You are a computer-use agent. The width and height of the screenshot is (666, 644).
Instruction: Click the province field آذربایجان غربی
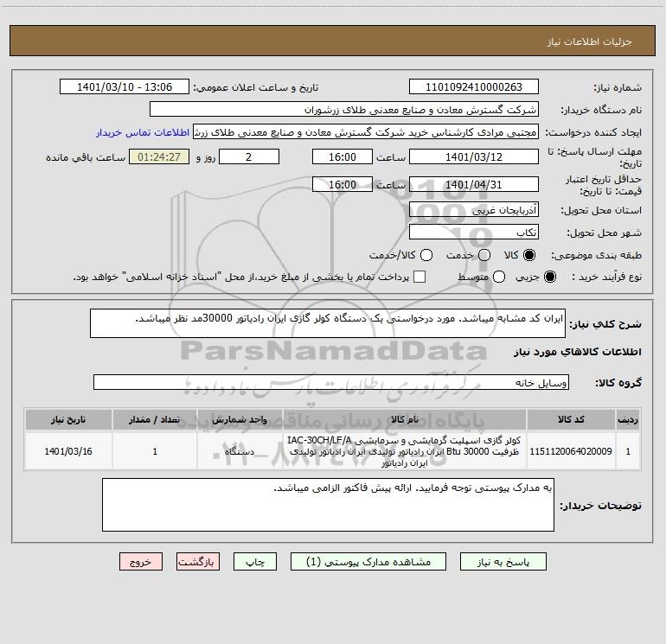pyautogui.click(x=474, y=210)
